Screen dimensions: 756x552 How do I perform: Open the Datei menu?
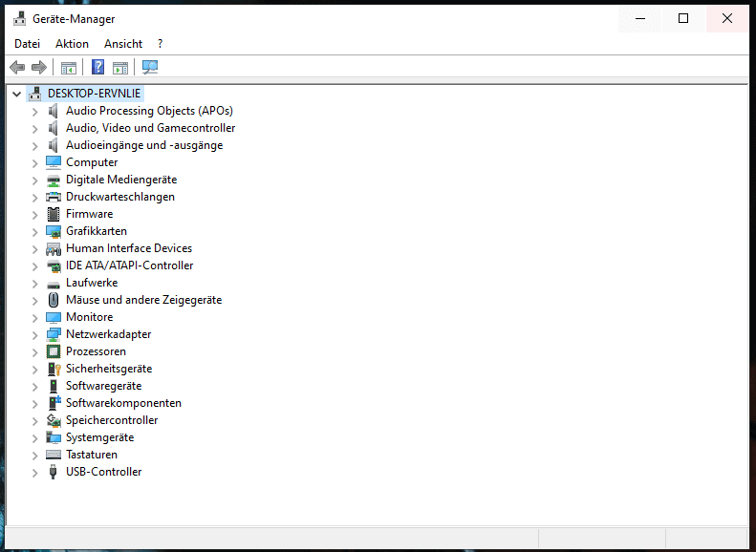pyautogui.click(x=27, y=44)
